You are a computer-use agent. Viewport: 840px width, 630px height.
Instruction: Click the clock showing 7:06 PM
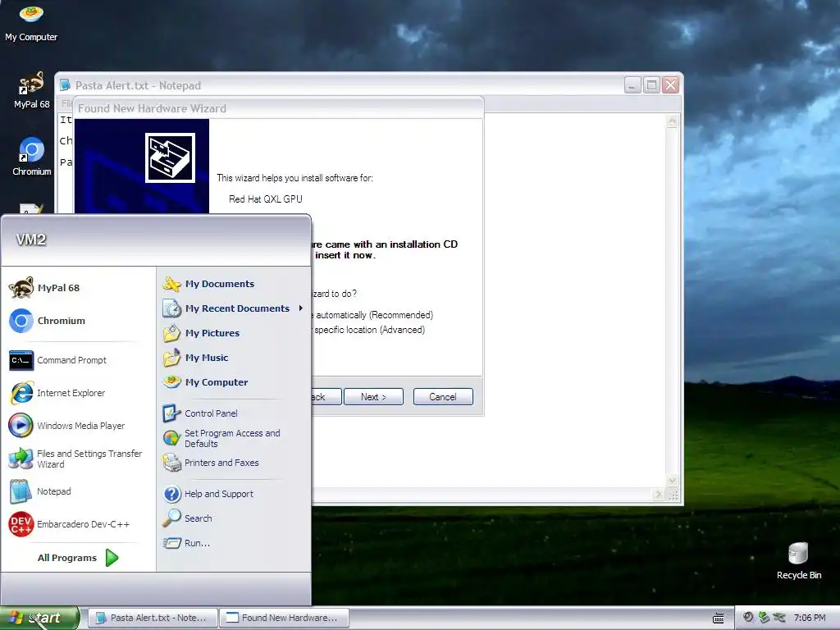click(810, 618)
